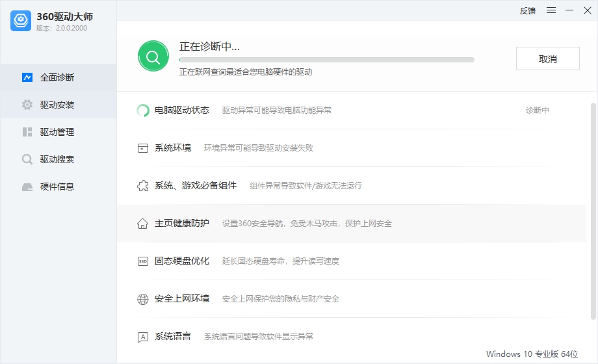The width and height of the screenshot is (598, 364).
Task: Click the diagnosis progress bar
Action: pos(327,60)
